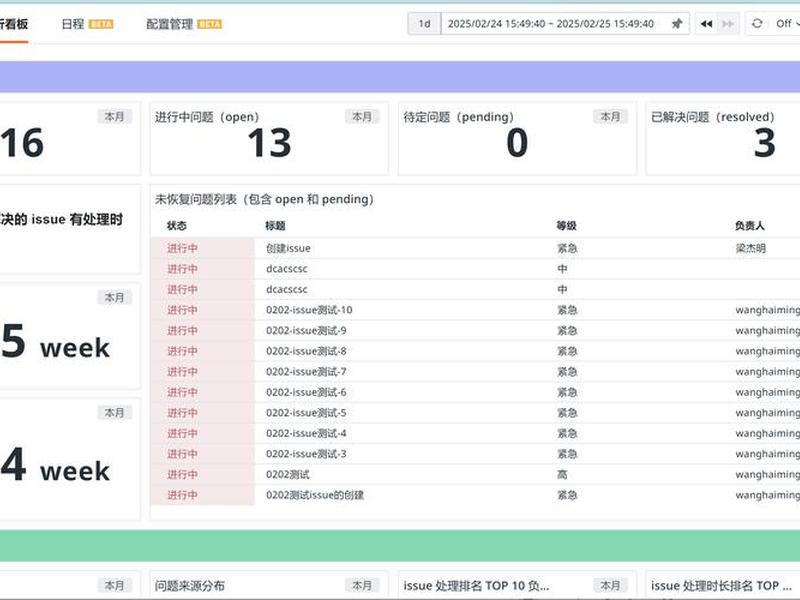
Task: Click 本月 tag on 5 week card
Action: click(x=115, y=297)
